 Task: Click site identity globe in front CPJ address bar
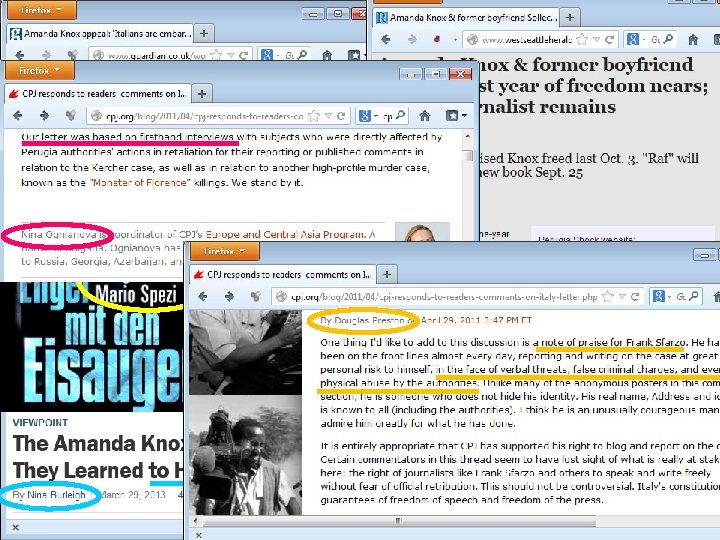click(x=281, y=297)
